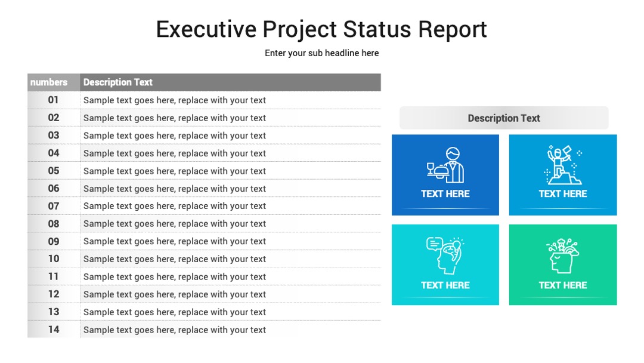This screenshot has width=644, height=363.
Task: Select row number 08 cell
Action: point(54,224)
